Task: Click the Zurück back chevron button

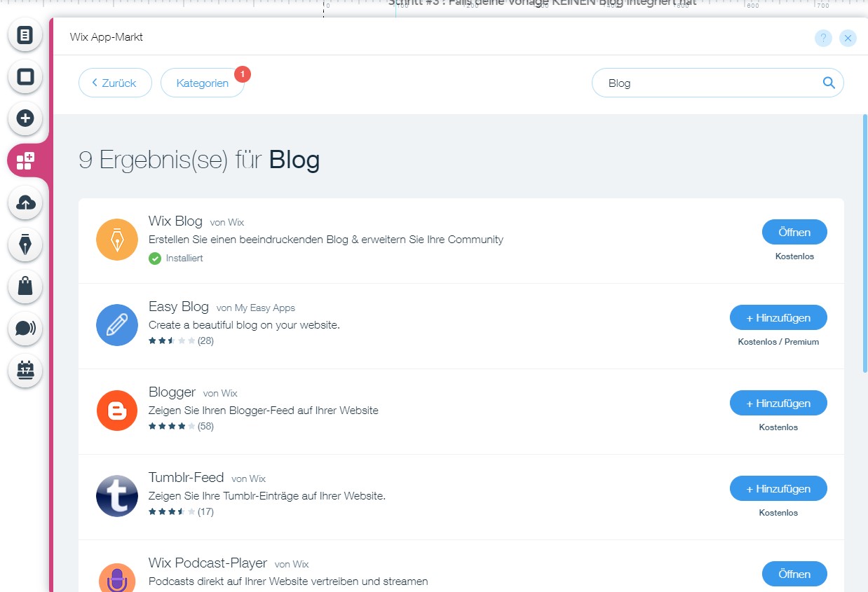Action: pyautogui.click(x=114, y=83)
